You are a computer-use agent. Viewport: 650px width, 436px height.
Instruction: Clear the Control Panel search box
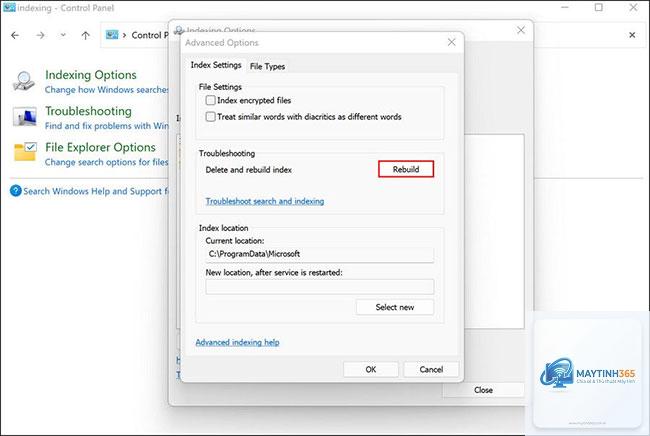(x=632, y=35)
